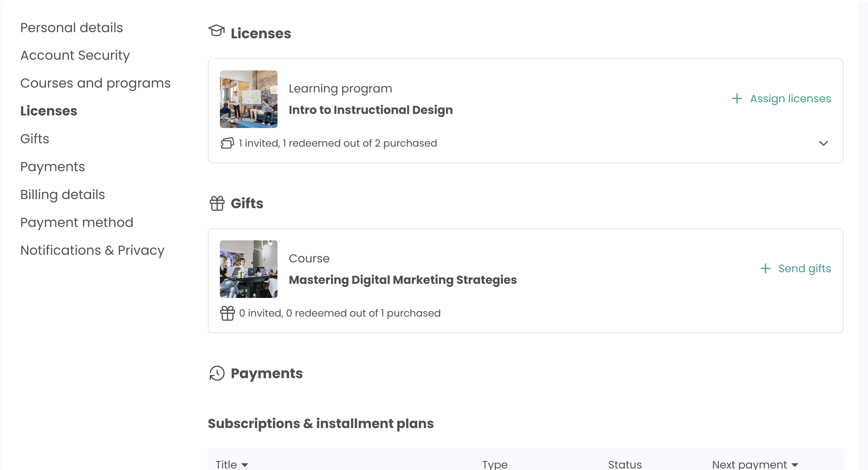
Task: Click the clock history icon beside Payments heading
Action: point(217,373)
